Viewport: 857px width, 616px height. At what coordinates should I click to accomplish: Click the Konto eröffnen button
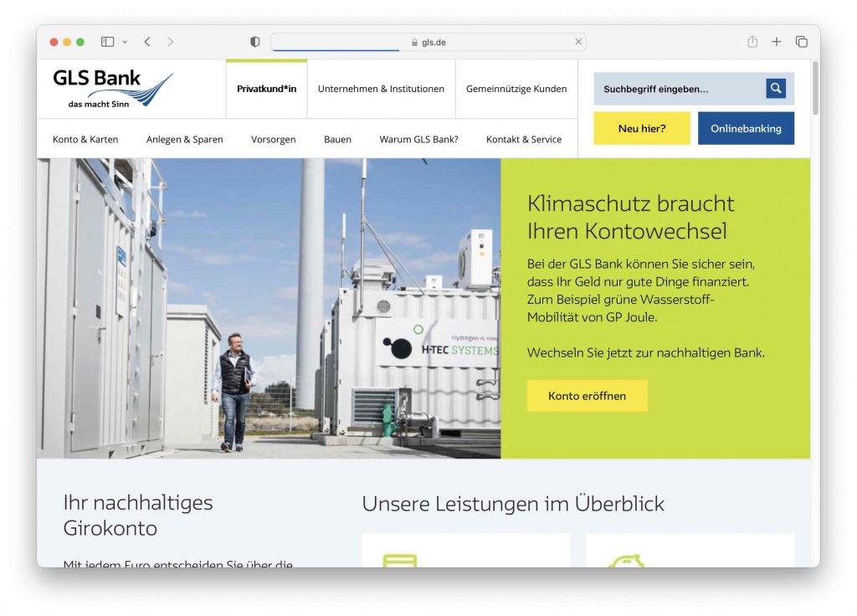(587, 396)
